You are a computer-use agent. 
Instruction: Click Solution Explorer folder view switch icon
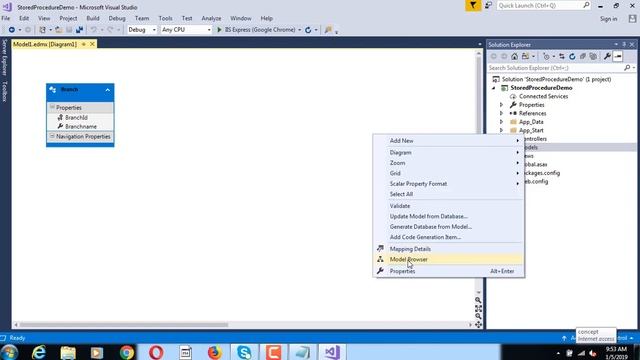pyautogui.click(x=526, y=57)
